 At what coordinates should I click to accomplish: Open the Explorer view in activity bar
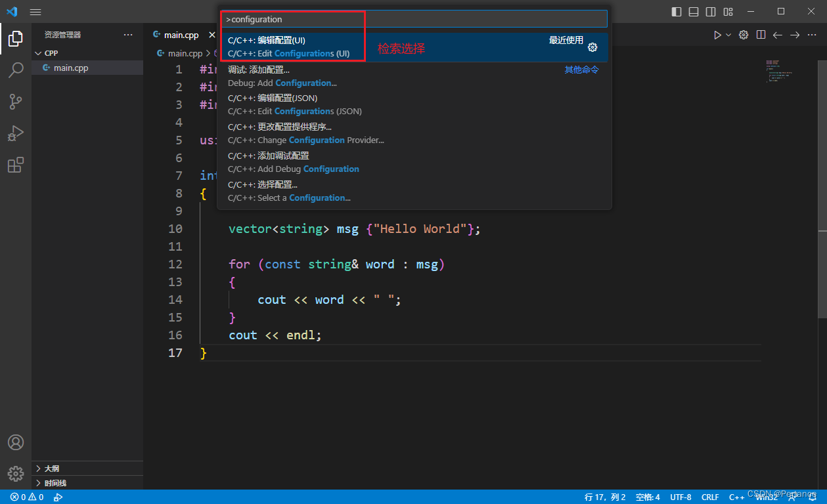[x=16, y=39]
